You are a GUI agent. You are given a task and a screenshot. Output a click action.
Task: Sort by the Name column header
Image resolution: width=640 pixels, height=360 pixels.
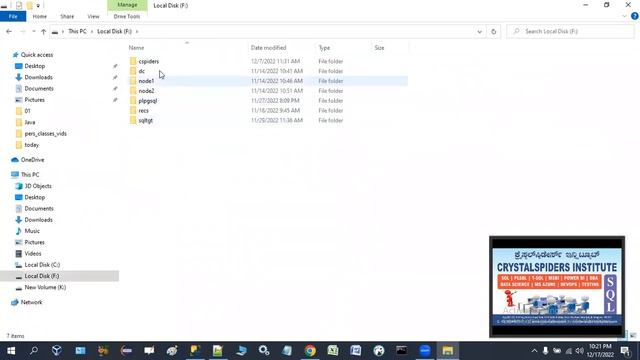(x=136, y=48)
